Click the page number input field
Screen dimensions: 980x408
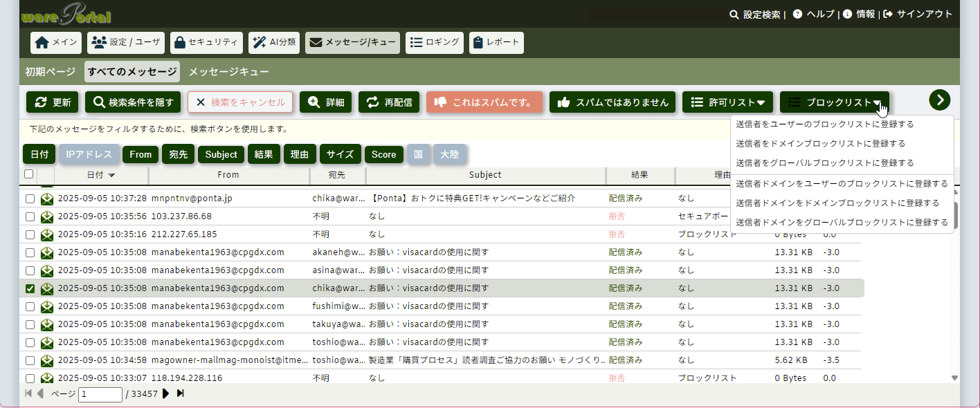100,394
